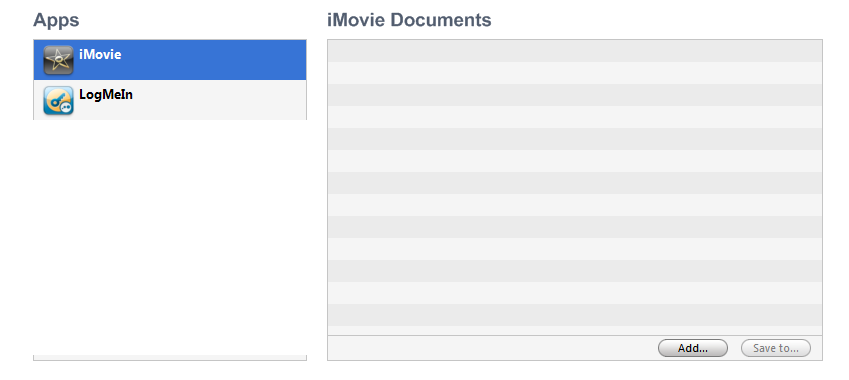Viewport: 849px width, 380px height.
Task: Click the middle of the empty documents list
Action: tap(574, 187)
